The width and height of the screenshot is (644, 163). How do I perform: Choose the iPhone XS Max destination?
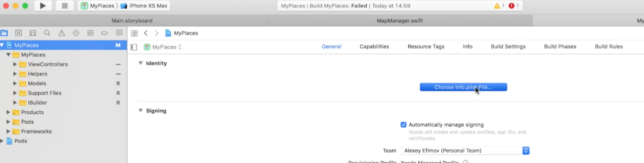pyautogui.click(x=144, y=6)
